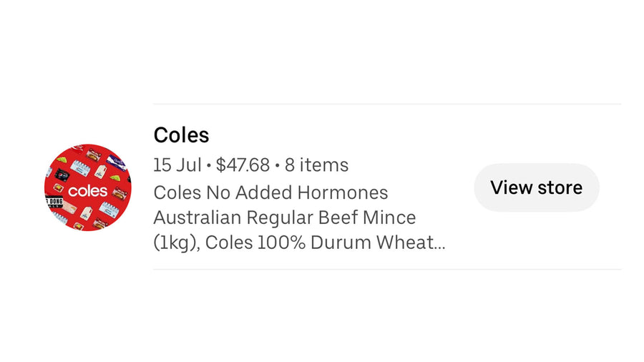Click the divider line below the order
Screen dimensions: 644x362
point(387,269)
